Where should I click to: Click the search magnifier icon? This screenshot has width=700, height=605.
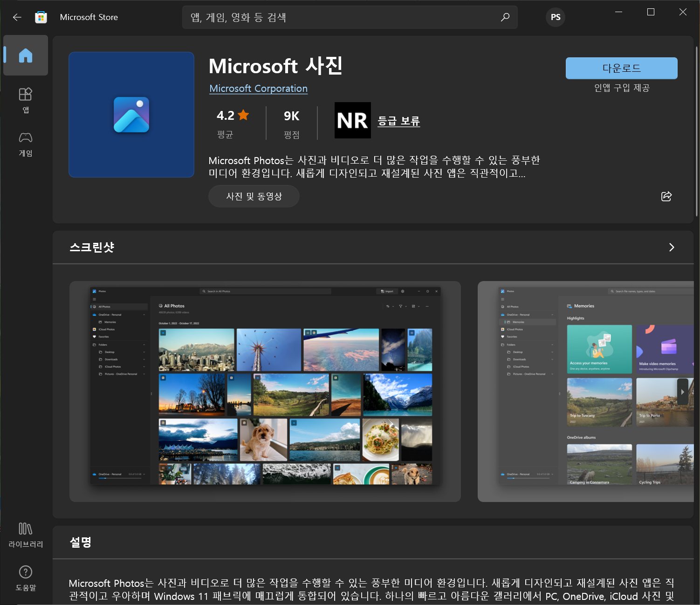tap(505, 17)
